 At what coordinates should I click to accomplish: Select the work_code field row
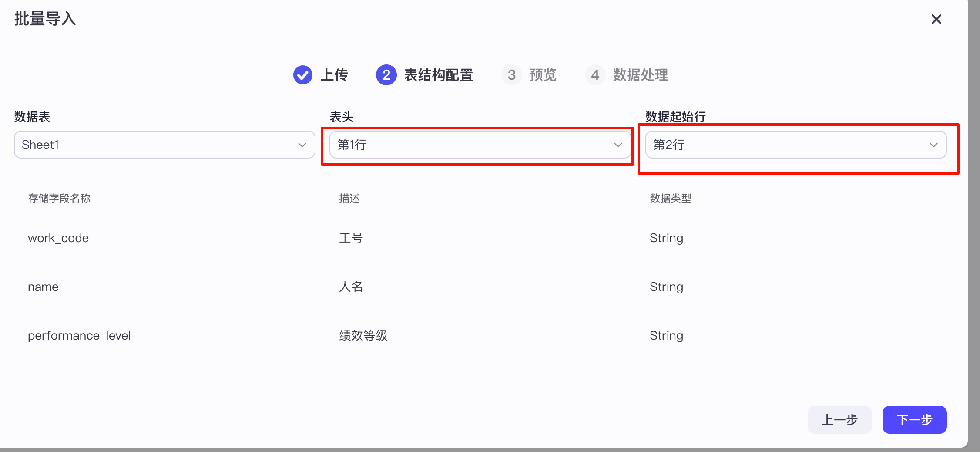coord(58,238)
